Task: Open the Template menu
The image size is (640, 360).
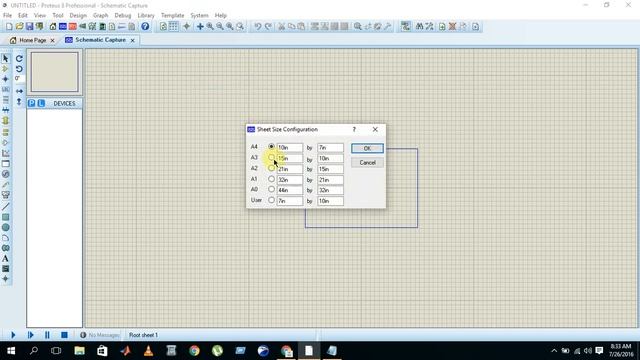Action: click(172, 16)
